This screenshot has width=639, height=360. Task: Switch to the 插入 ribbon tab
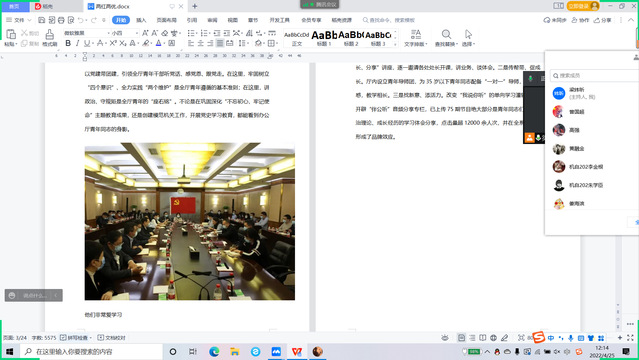coord(141,20)
